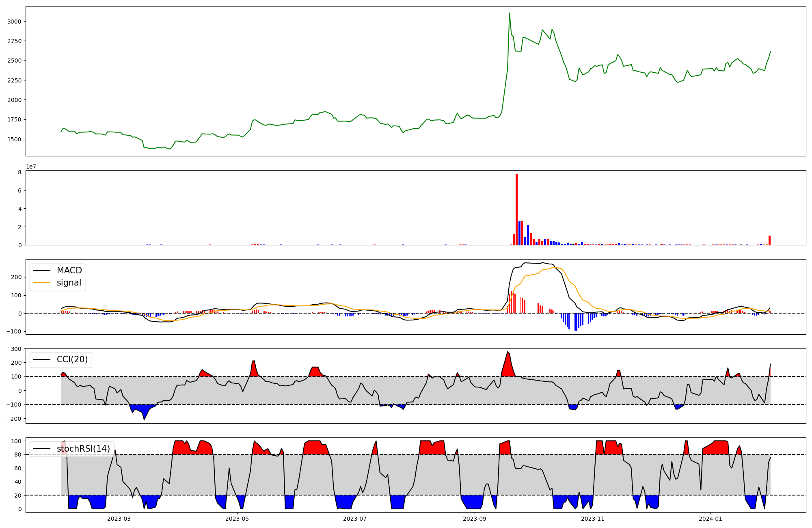The image size is (812, 528).
Task: Click the last red volume bar at right
Action: click(x=769, y=240)
